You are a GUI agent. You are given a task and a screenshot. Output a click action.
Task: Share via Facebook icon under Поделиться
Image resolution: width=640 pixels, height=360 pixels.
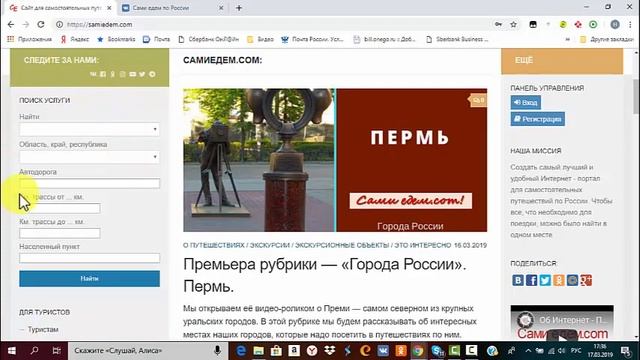coord(531,280)
